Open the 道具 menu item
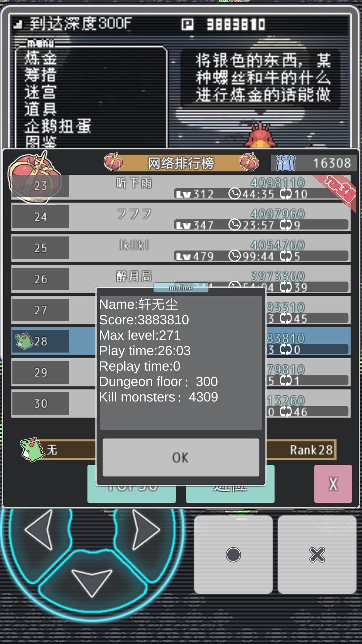Screen dimensions: 362x644 coord(41,109)
